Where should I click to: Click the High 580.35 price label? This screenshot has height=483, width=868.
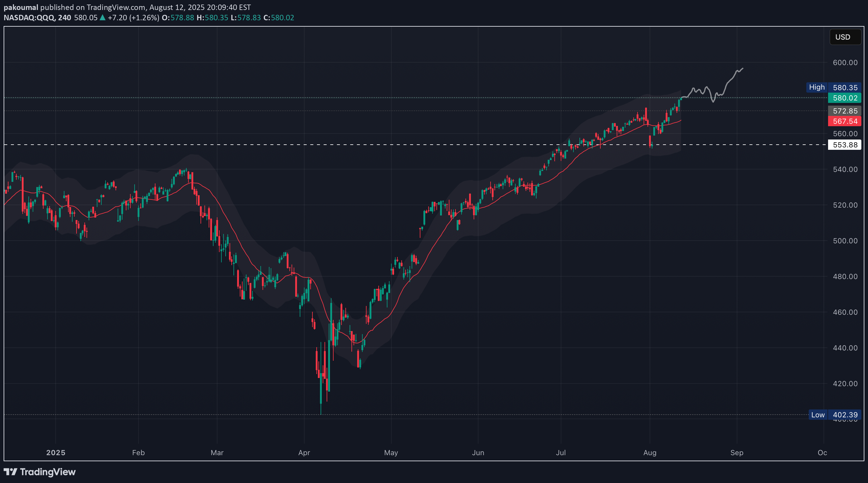click(833, 87)
